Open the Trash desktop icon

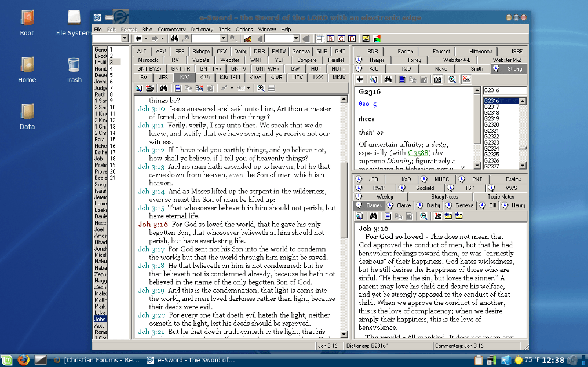click(74, 69)
